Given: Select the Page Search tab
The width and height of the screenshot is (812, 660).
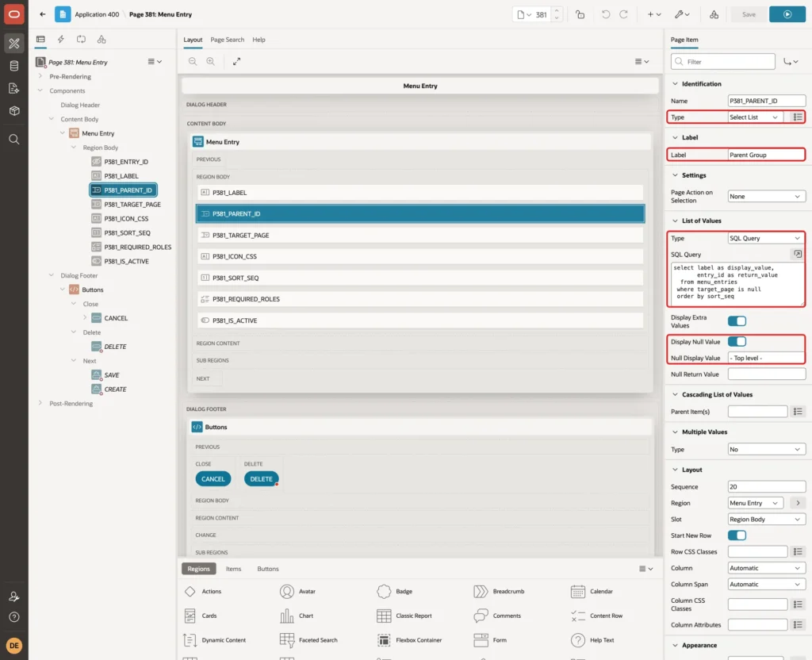Looking at the screenshot, I should tap(227, 40).
